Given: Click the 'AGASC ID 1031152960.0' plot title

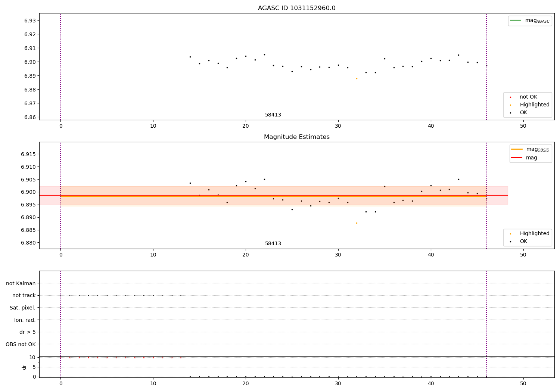Looking at the screenshot, I should tap(296, 8).
